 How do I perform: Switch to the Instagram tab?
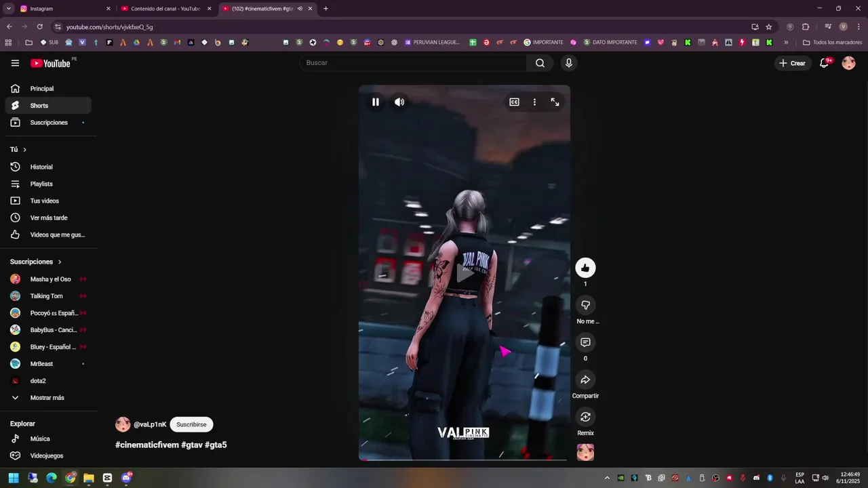tap(64, 9)
